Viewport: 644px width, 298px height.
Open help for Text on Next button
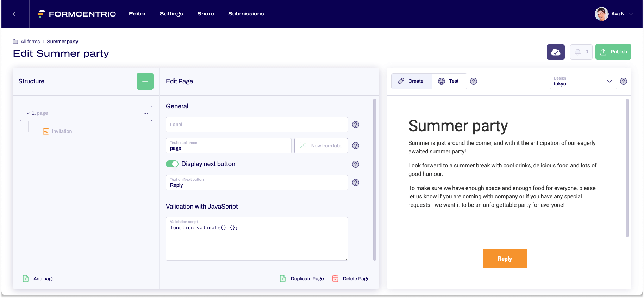click(356, 183)
